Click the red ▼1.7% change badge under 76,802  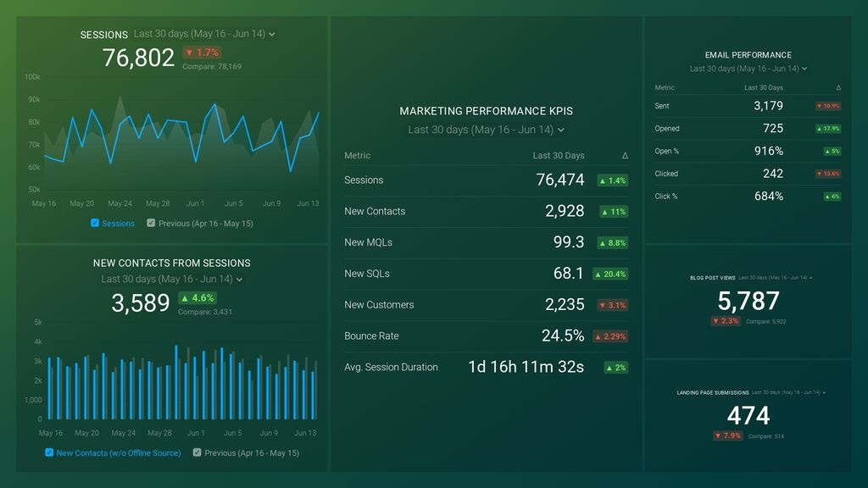pos(202,53)
